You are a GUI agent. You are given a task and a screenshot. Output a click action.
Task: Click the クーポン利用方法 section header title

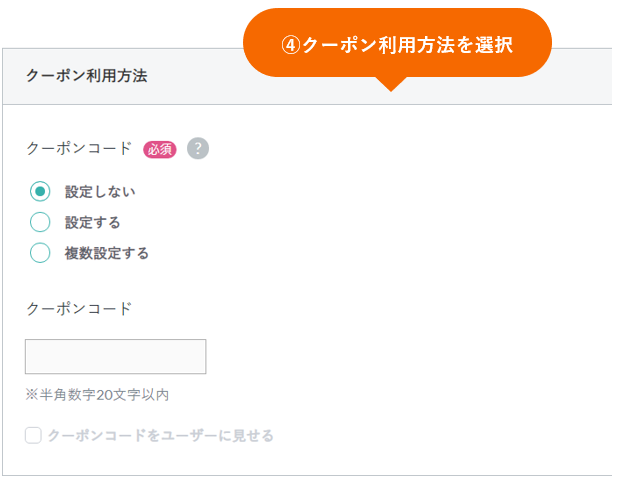[86, 76]
